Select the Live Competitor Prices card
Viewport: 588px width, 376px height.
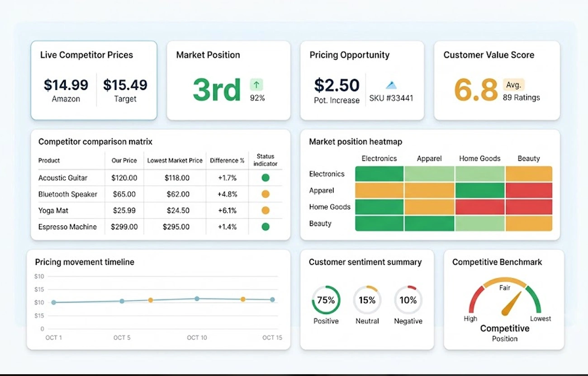[x=94, y=80]
